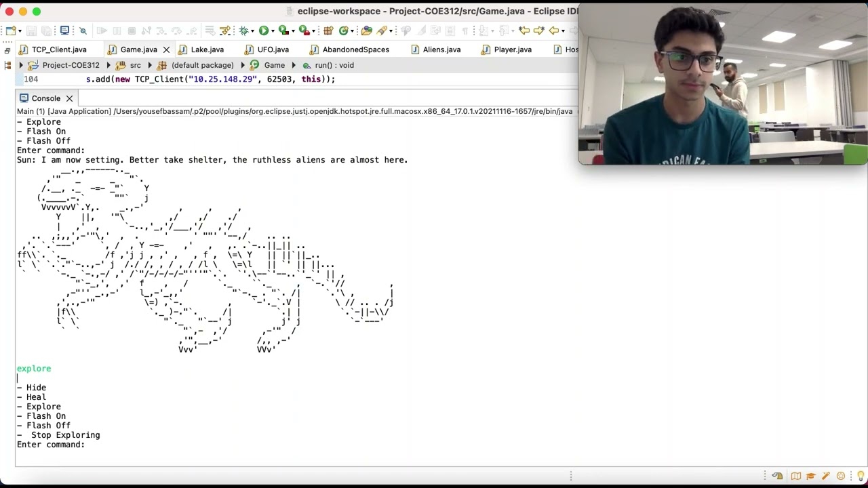
Task: Close the Game.java editor tab
Action: pyautogui.click(x=166, y=49)
